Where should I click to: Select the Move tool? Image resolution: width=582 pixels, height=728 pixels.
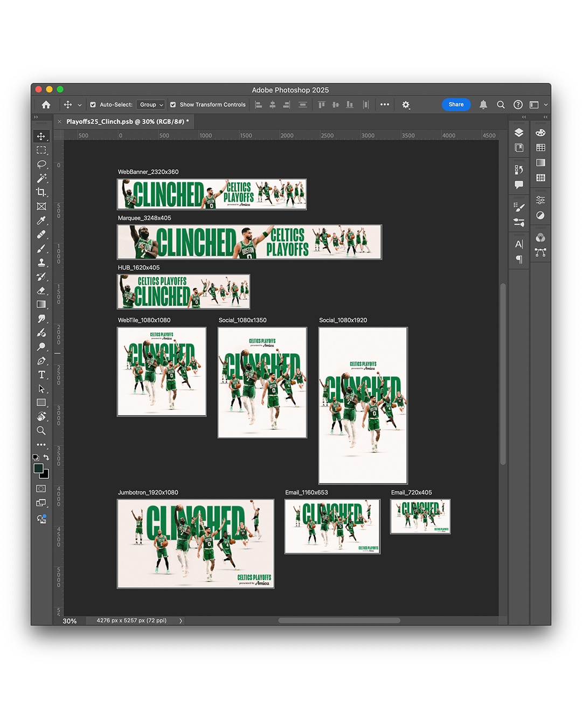41,136
